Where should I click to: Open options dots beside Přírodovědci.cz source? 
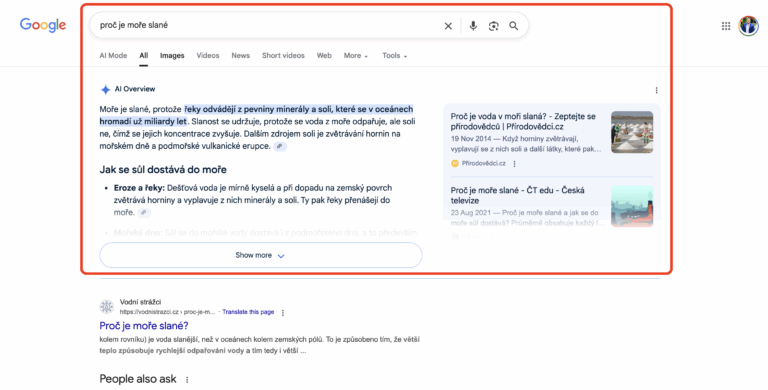(514, 164)
